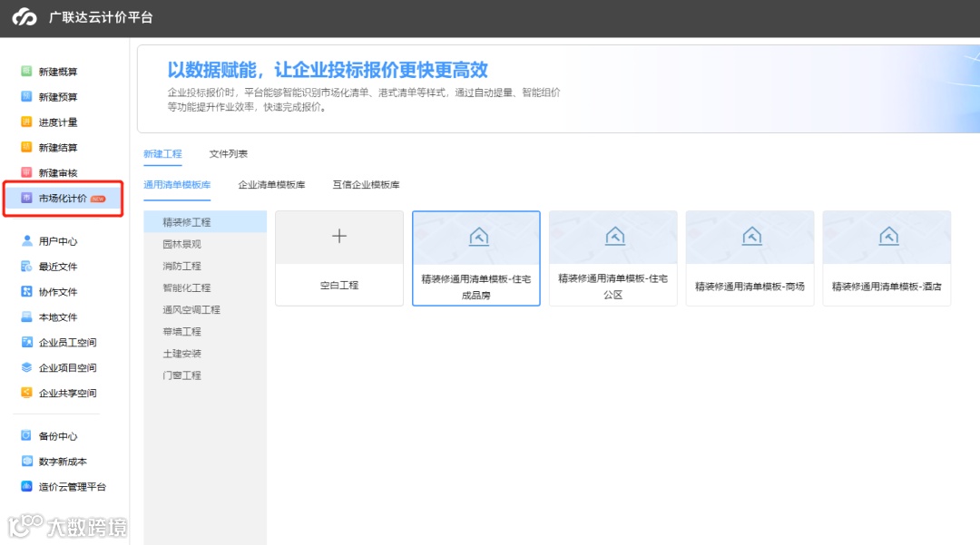Go to 本地文件
980x545 pixels.
(58, 317)
